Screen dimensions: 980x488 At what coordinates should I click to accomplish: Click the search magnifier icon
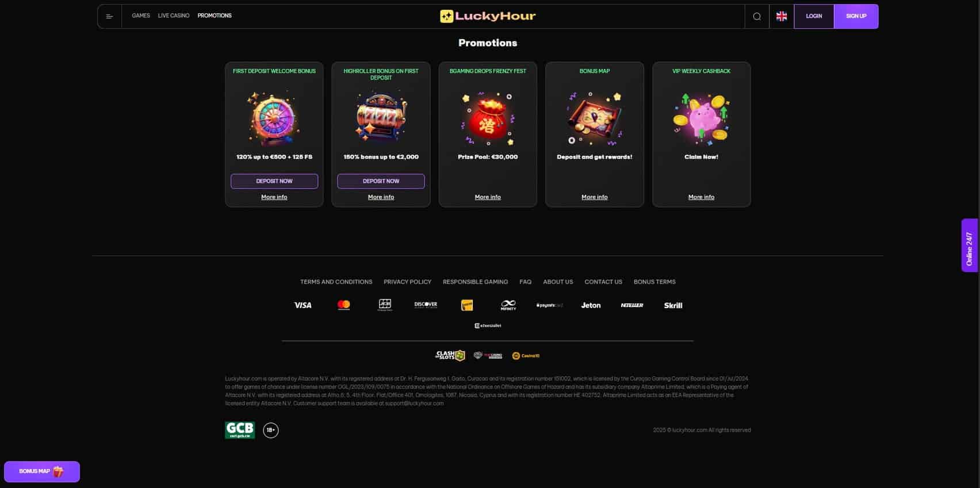point(757,16)
